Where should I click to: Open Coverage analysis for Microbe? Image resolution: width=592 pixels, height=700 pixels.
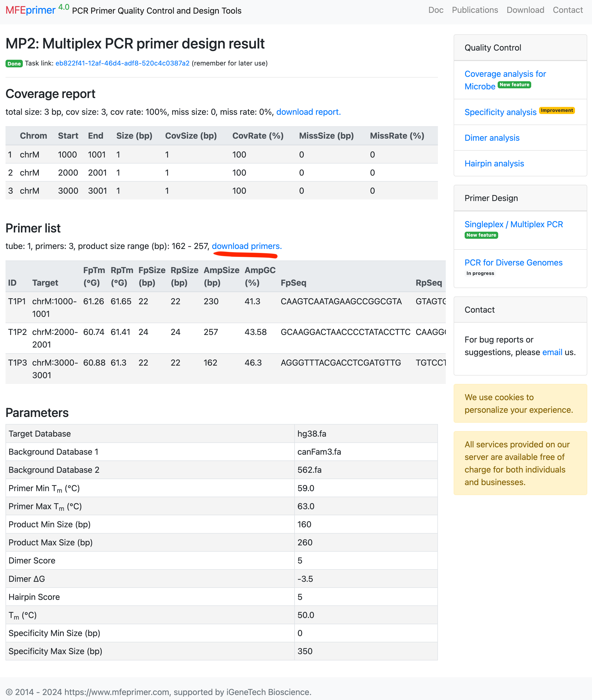[x=505, y=80]
